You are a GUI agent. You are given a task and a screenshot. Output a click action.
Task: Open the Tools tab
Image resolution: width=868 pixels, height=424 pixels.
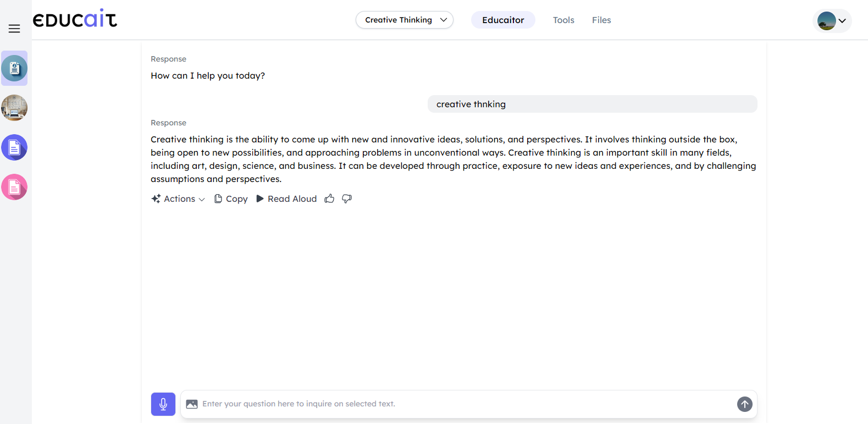click(x=563, y=20)
